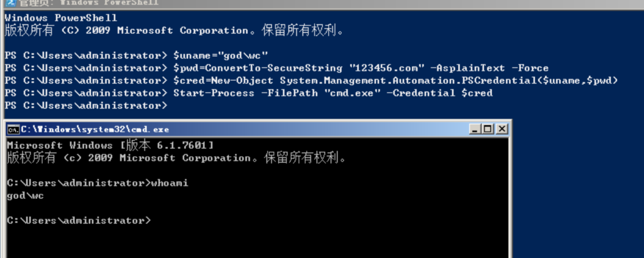Click the $uname="god\wc" command text
Viewport: 644px width, 258px height.
[220, 56]
